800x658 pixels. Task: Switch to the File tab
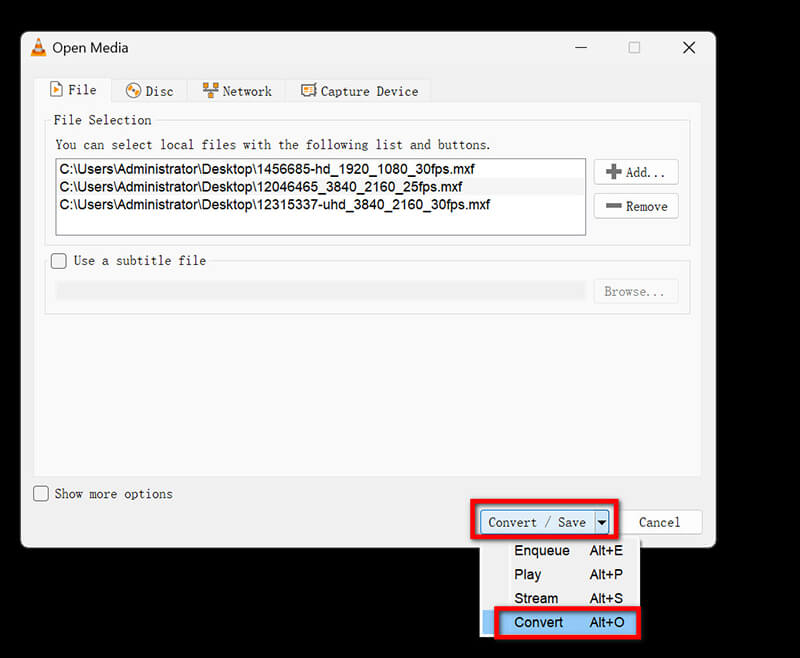73,90
